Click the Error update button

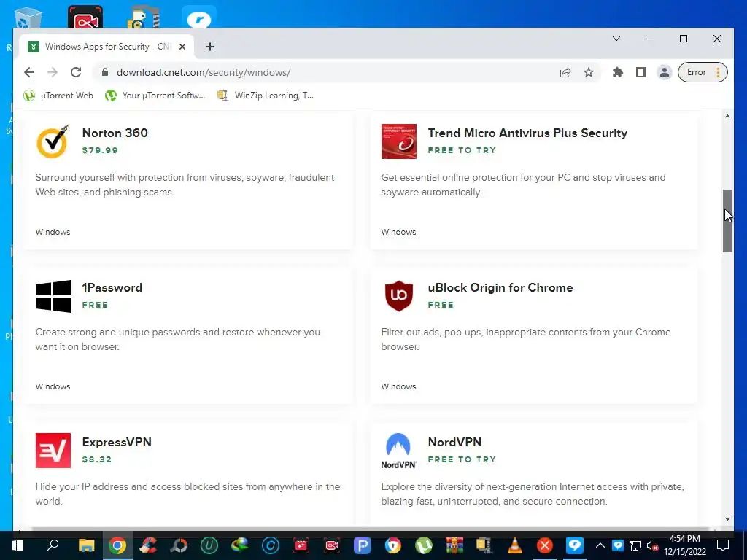[x=703, y=72]
